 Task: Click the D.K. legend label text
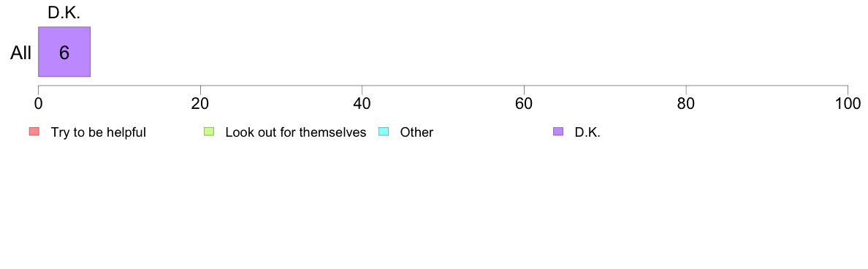coord(587,132)
